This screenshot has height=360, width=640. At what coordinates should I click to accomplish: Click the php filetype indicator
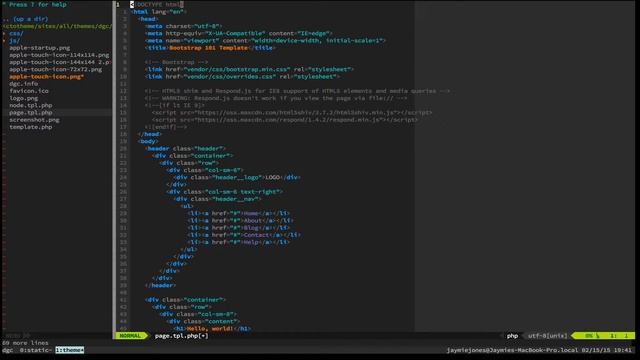(512, 336)
